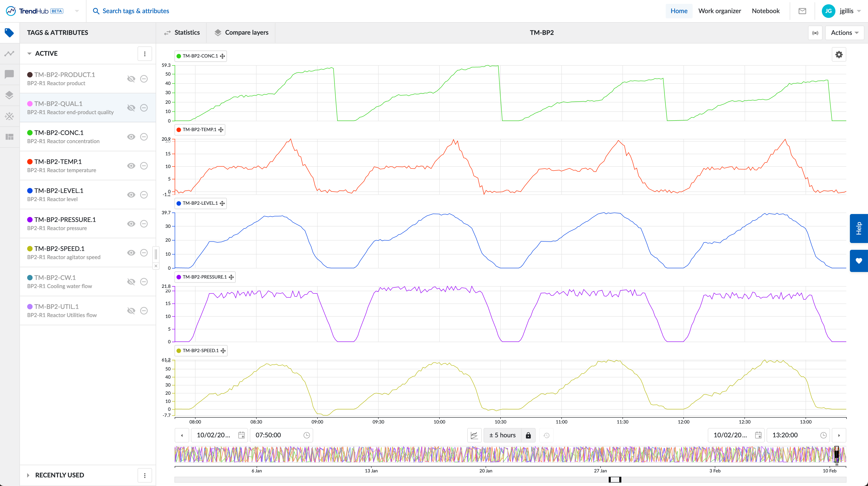The height and width of the screenshot is (486, 868).
Task: Show the hidden TM-BP2-QUAL.1 tag
Action: coord(131,108)
